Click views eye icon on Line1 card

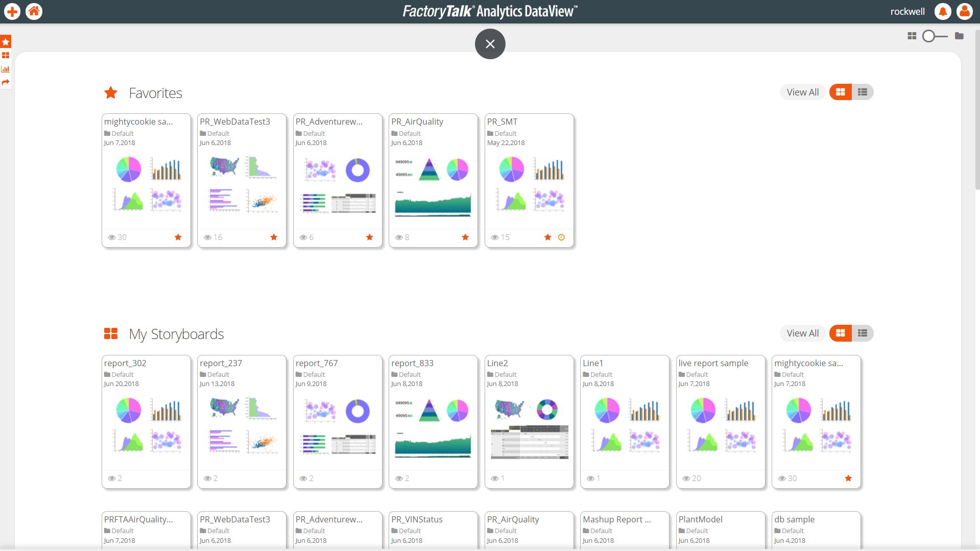pyautogui.click(x=590, y=478)
